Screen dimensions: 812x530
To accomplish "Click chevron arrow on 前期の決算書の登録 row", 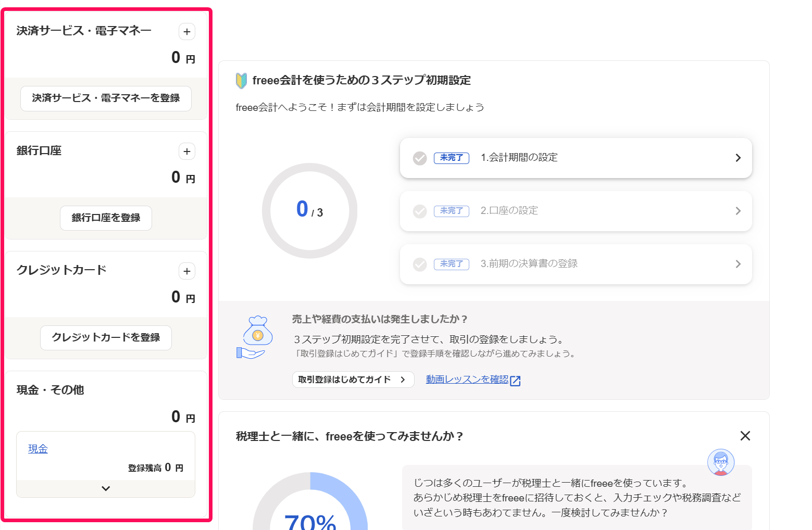I will click(738, 264).
